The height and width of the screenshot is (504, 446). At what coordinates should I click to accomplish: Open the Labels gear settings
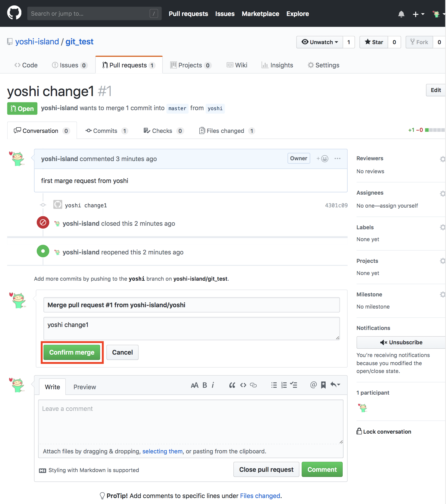pos(442,227)
